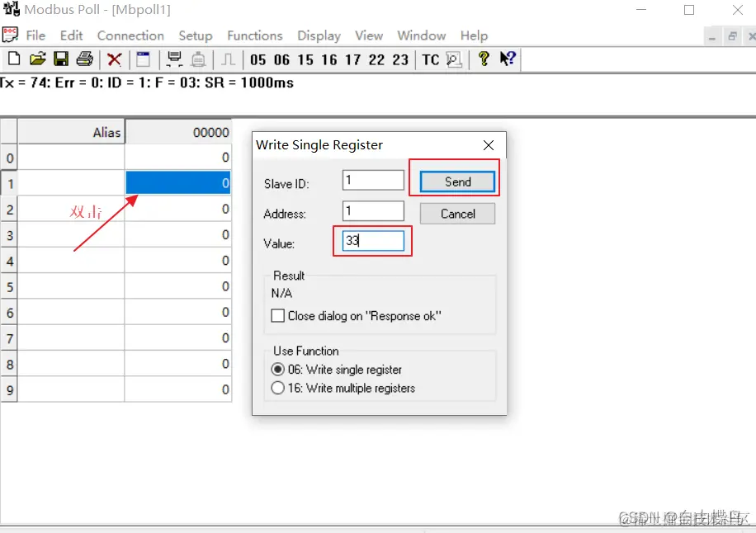756x533 pixels.
Task: Click function 16 toolbar button
Action: pos(328,59)
